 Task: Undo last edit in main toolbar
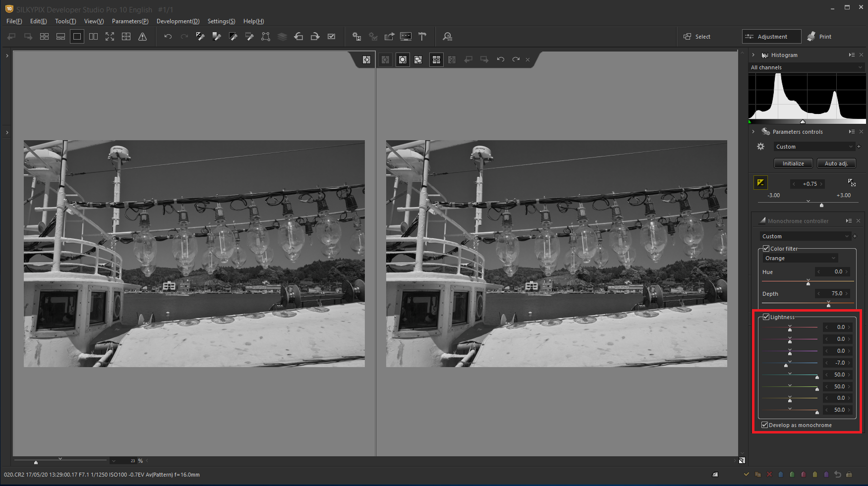pyautogui.click(x=168, y=37)
